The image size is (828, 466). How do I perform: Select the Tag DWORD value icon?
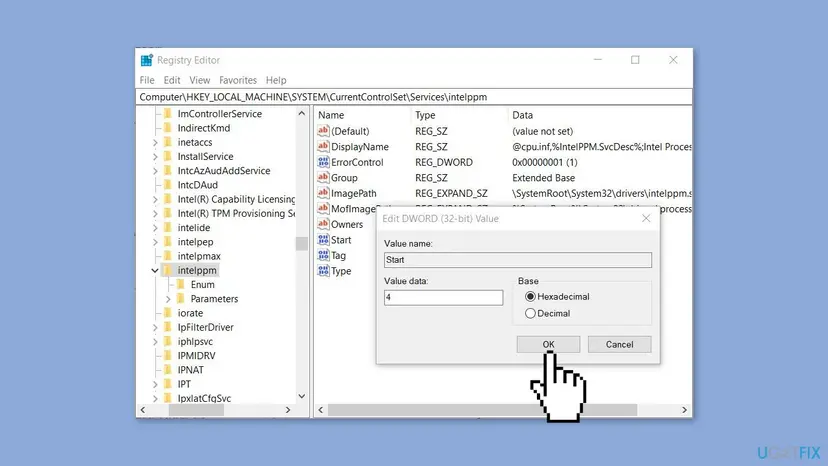click(x=323, y=255)
